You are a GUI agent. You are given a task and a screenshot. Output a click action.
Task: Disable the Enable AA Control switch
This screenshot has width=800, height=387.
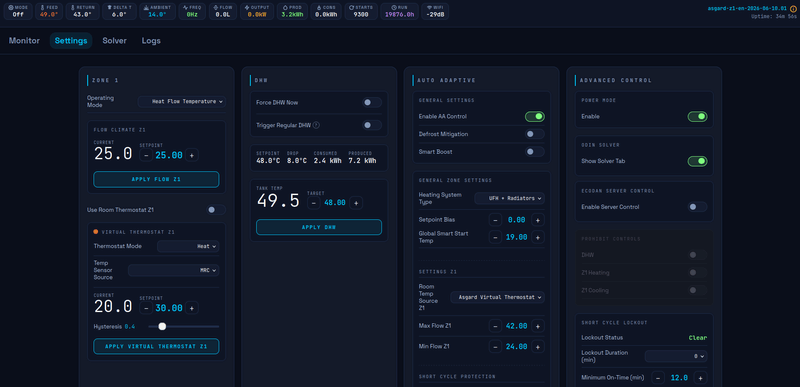tap(535, 117)
